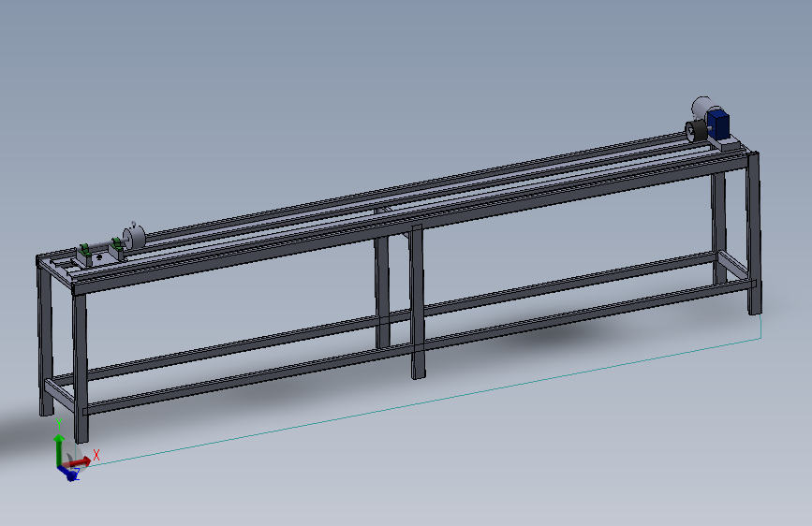Screen dimensions: 812x526
Task: Select the gray disc next to the bearing blocks
Action: [x=135, y=237]
